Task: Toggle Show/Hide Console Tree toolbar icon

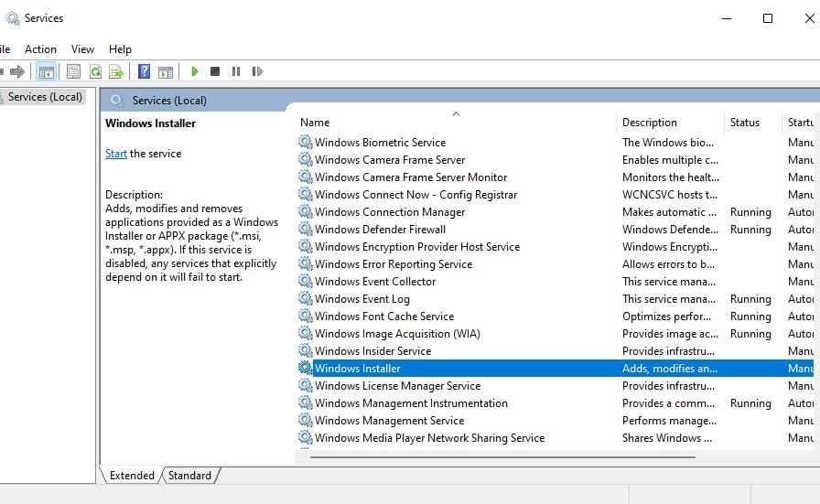Action: (46, 71)
